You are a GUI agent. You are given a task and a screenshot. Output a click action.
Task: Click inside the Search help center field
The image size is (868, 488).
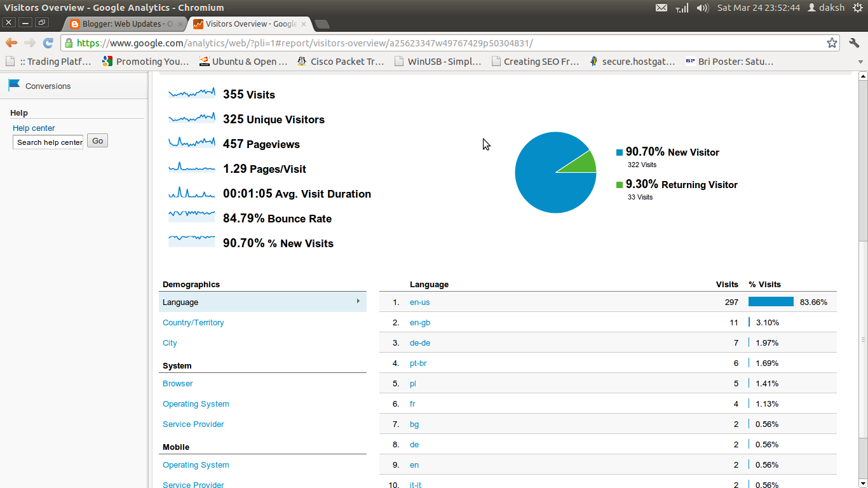(x=48, y=142)
